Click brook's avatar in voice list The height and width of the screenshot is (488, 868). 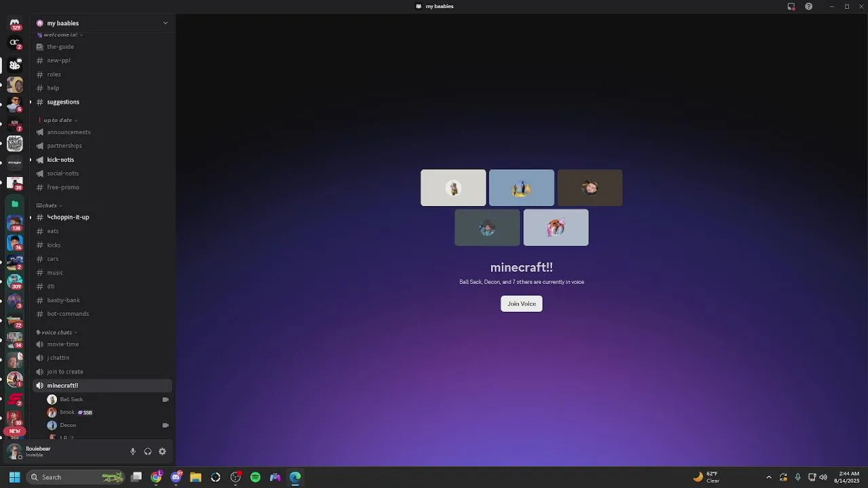pyautogui.click(x=52, y=412)
